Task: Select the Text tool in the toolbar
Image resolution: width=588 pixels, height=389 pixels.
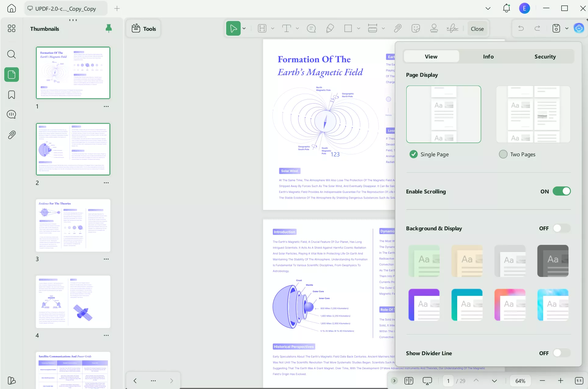Action: point(287,28)
